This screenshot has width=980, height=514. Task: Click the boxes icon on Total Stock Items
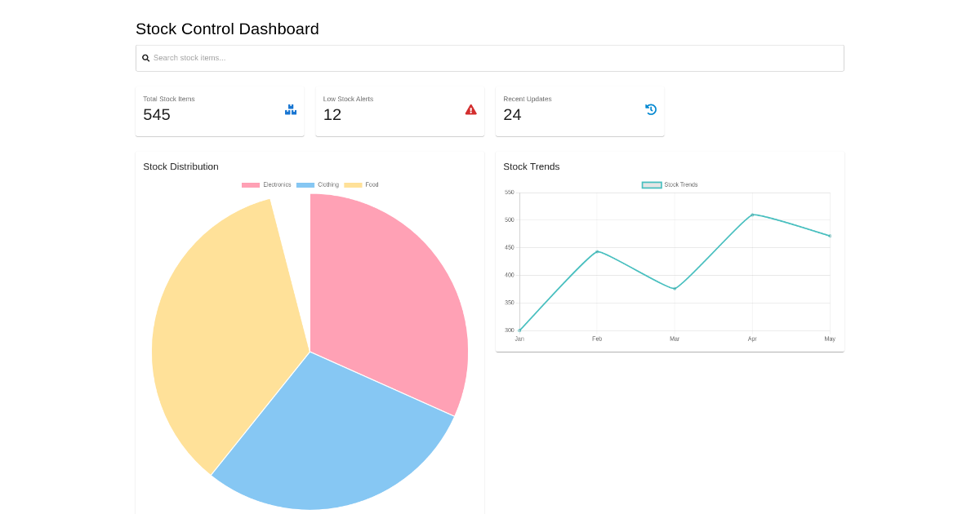(291, 109)
